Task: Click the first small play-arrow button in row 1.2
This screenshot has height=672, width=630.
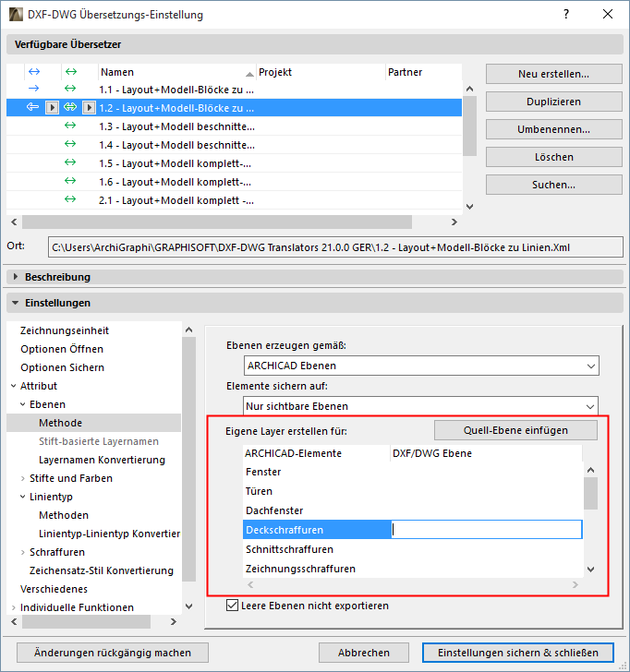Action: tap(52, 108)
